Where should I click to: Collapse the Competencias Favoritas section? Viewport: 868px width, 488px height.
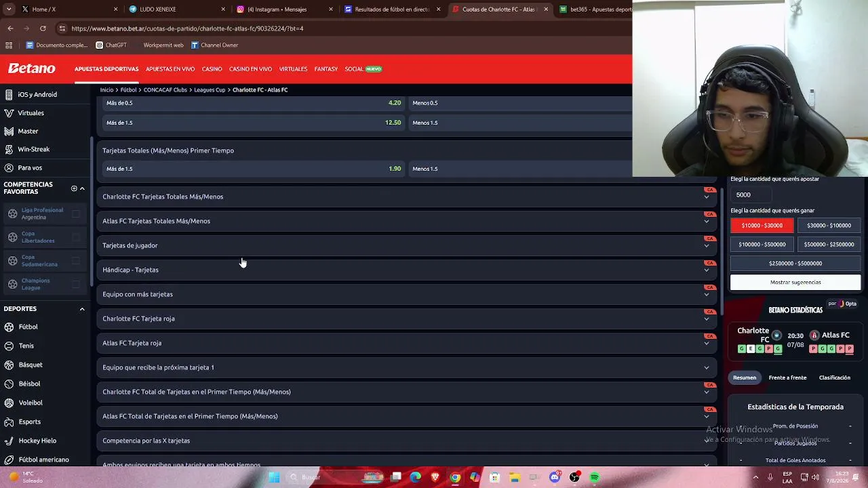(x=82, y=188)
